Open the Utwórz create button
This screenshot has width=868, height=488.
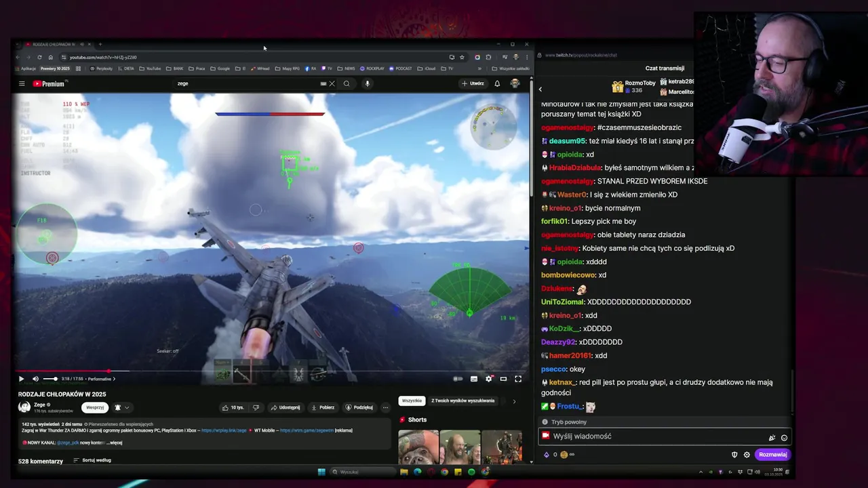coord(473,83)
